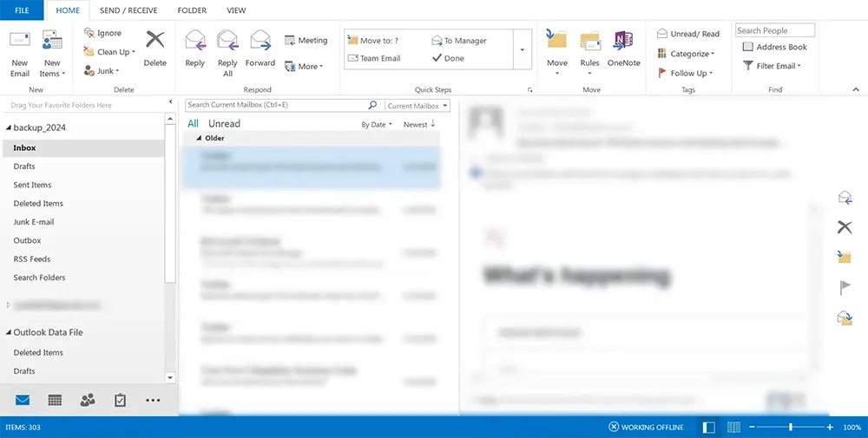Reply to the selected email
The image size is (868, 438).
[194, 49]
